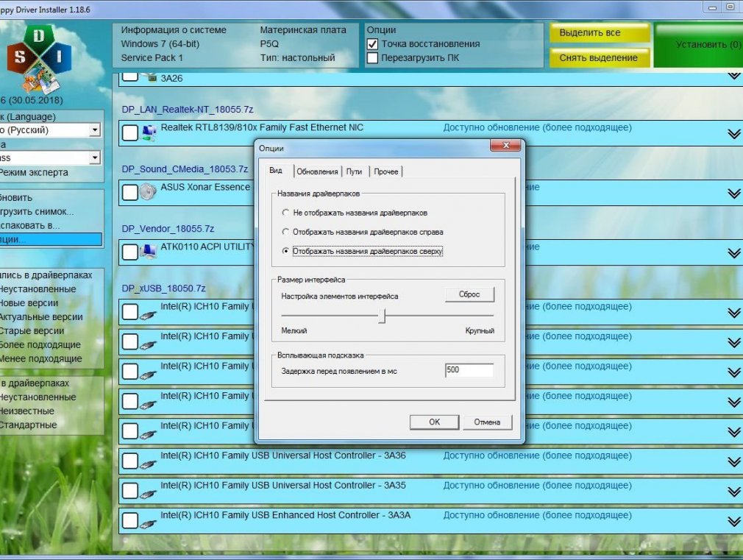743x560 pixels.
Task: Click the USB icon on the 3A35 row
Action: point(148,493)
